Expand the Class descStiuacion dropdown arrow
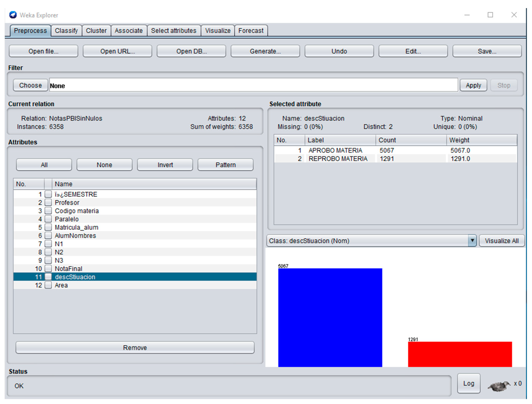The image size is (532, 404). click(472, 240)
